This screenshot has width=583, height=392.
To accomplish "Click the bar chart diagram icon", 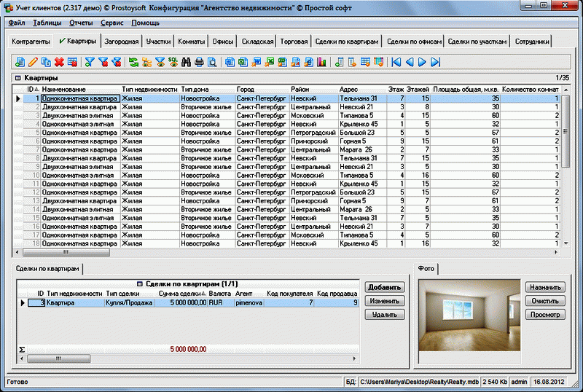I will pos(321,62).
